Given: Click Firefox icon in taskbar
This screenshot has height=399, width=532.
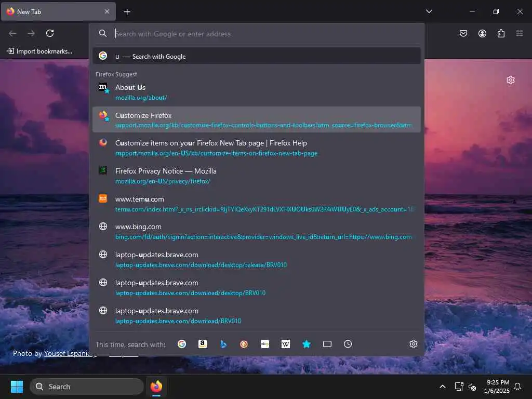Looking at the screenshot, I should (156, 387).
